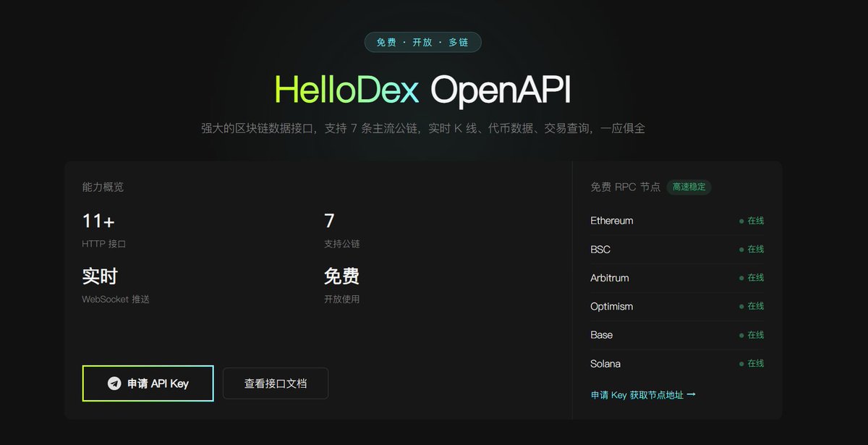
Task: Open 查看接口文档 documentation button
Action: (x=276, y=383)
